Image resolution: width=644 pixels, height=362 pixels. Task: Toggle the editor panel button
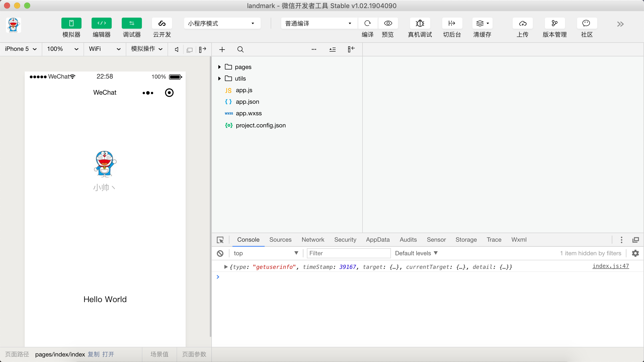[101, 23]
